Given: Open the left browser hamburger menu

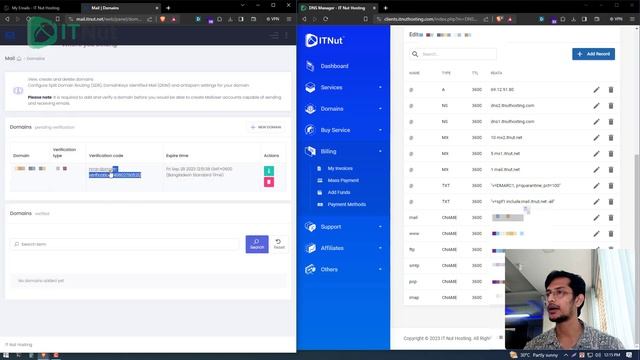Looking at the screenshot, I should [x=289, y=19].
